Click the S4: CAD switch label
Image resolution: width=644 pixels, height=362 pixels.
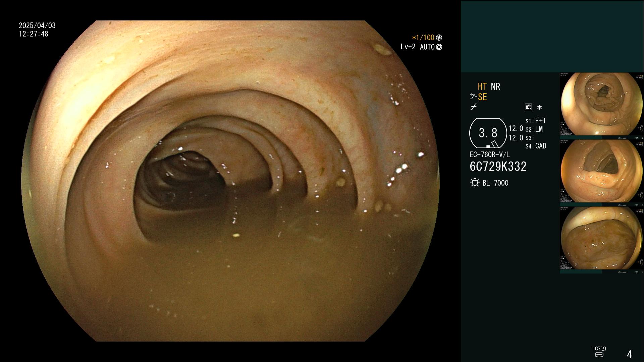click(x=536, y=146)
